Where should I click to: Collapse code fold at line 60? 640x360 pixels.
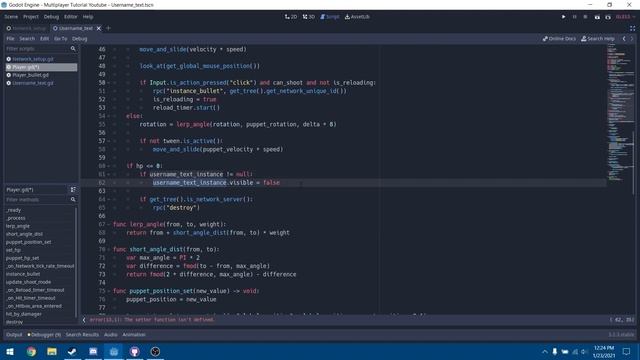[x=109, y=166]
